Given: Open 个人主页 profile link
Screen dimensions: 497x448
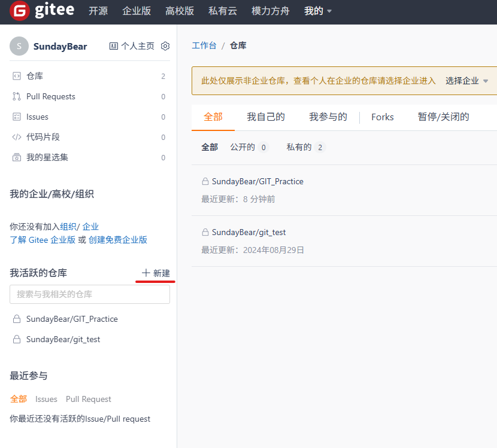Looking at the screenshot, I should tap(138, 46).
